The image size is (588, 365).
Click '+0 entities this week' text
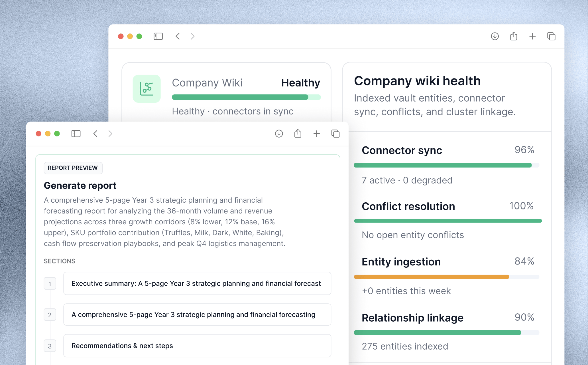pyautogui.click(x=406, y=291)
